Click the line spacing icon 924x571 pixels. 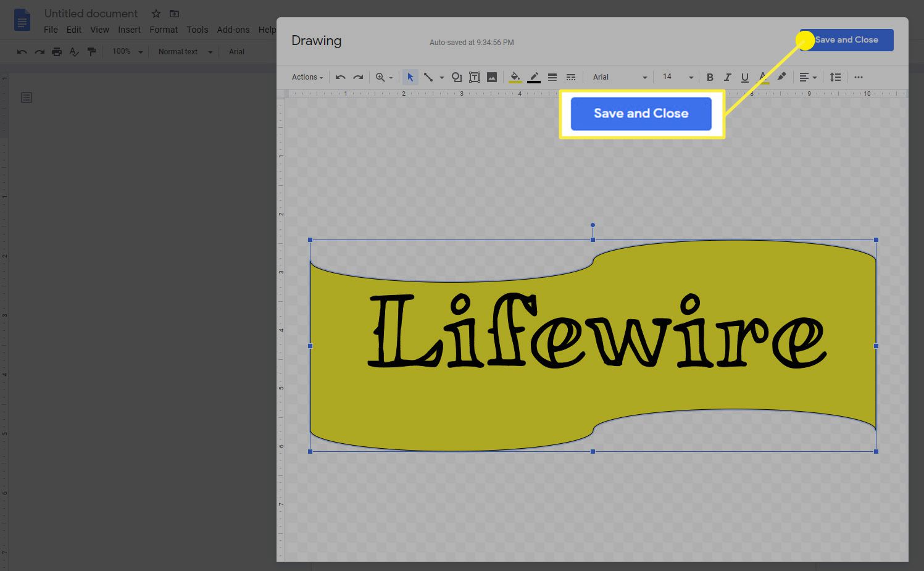pos(835,77)
